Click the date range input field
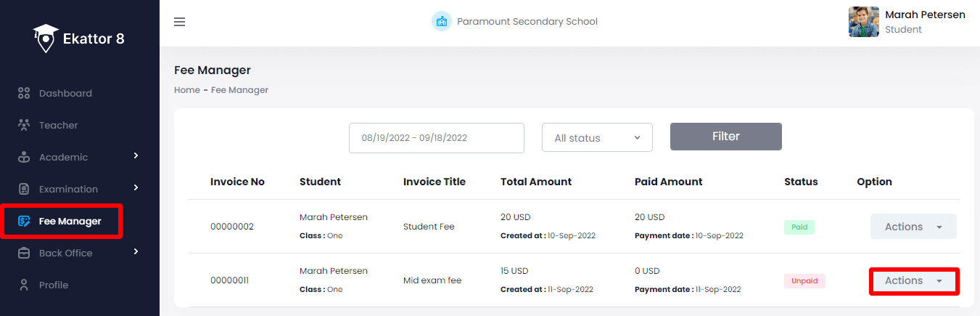The width and height of the screenshot is (980, 316). pyautogui.click(x=436, y=138)
